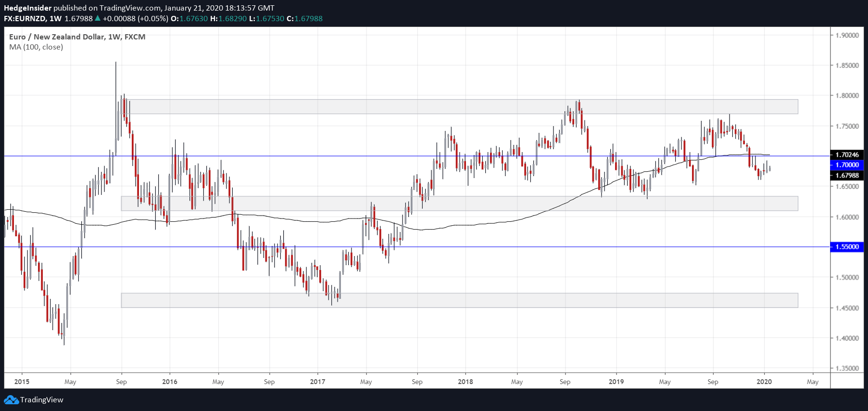868x411 pixels.
Task: Click the 2016 time axis label
Action: coord(170,382)
